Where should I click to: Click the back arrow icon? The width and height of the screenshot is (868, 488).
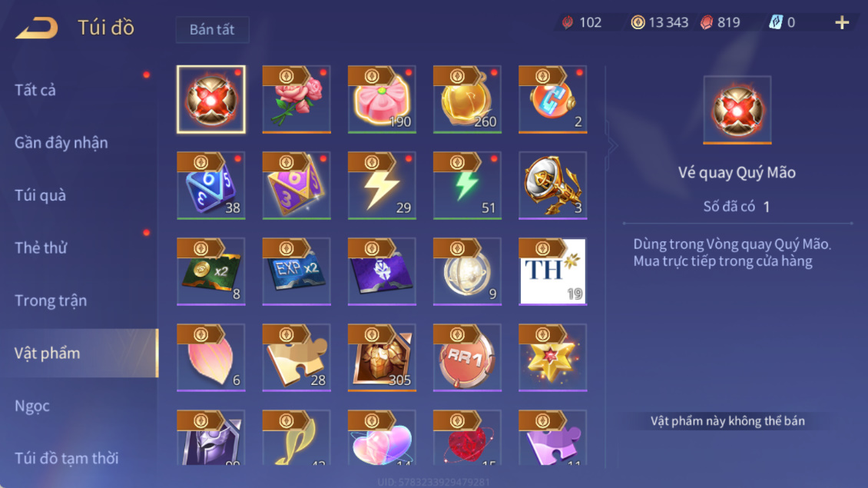click(37, 28)
